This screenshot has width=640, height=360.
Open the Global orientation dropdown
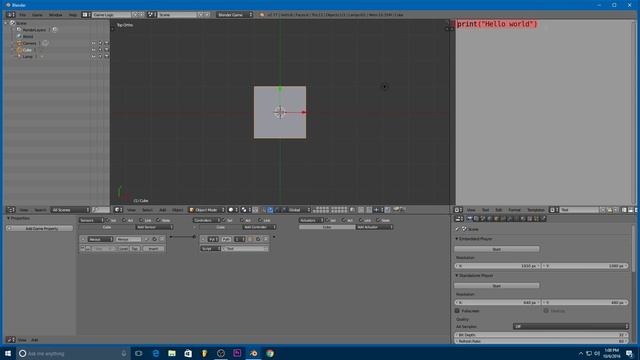(x=300, y=210)
